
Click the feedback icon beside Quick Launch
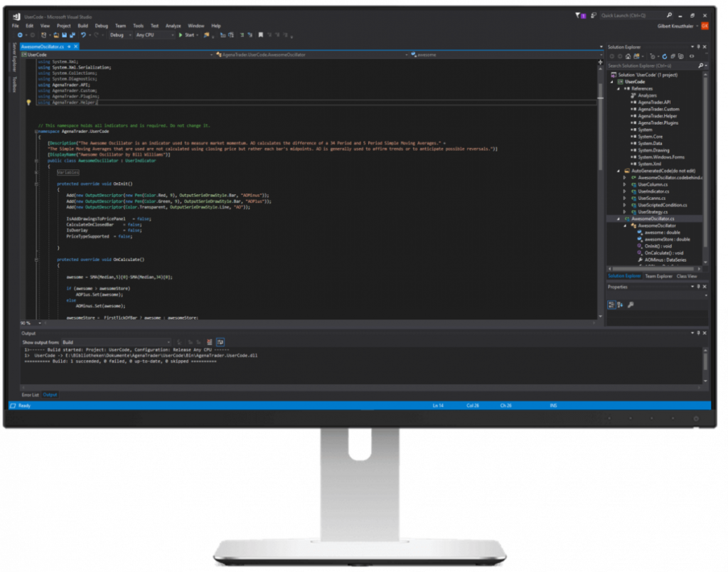coord(594,16)
